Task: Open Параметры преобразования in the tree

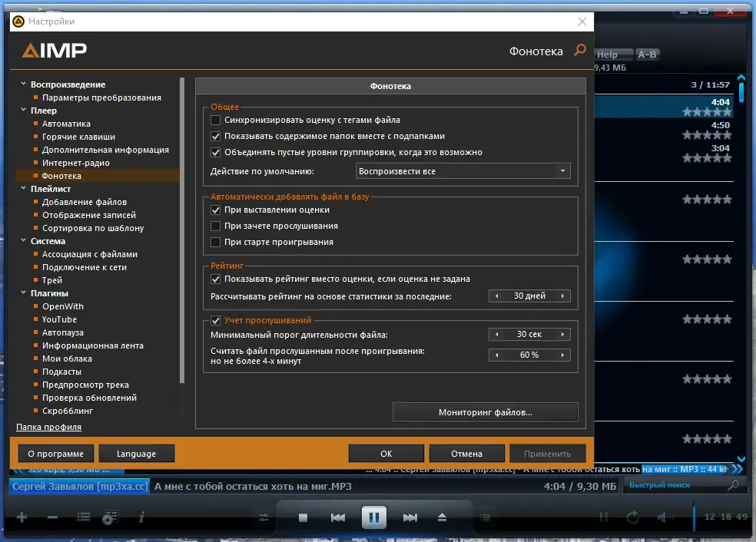Action: (101, 97)
